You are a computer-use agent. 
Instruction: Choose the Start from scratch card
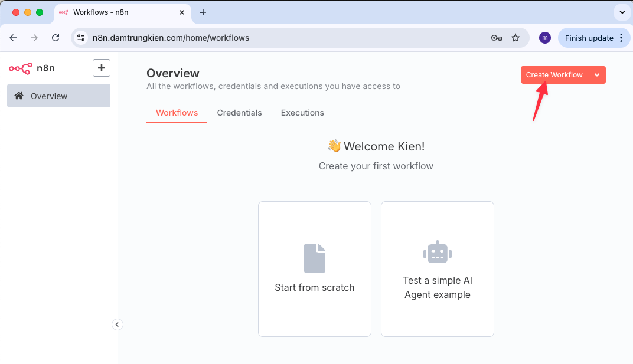pos(315,269)
